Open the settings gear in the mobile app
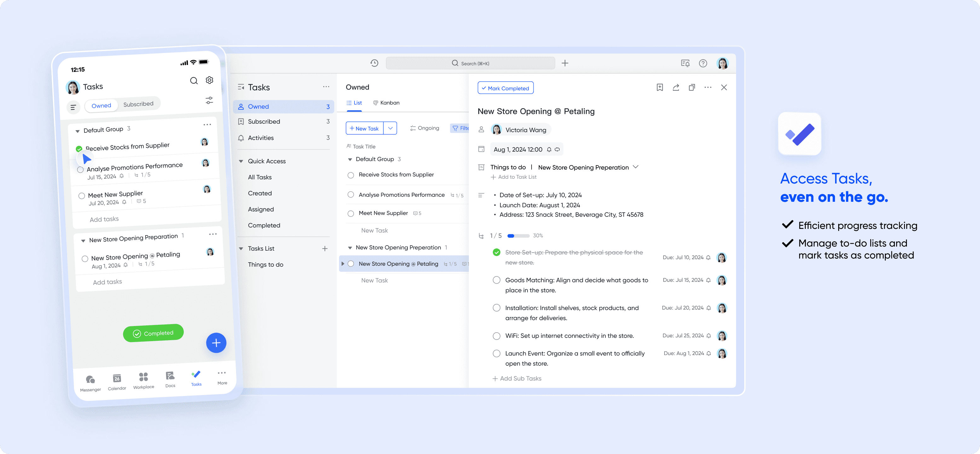Screen dimensions: 980x454 [x=209, y=80]
